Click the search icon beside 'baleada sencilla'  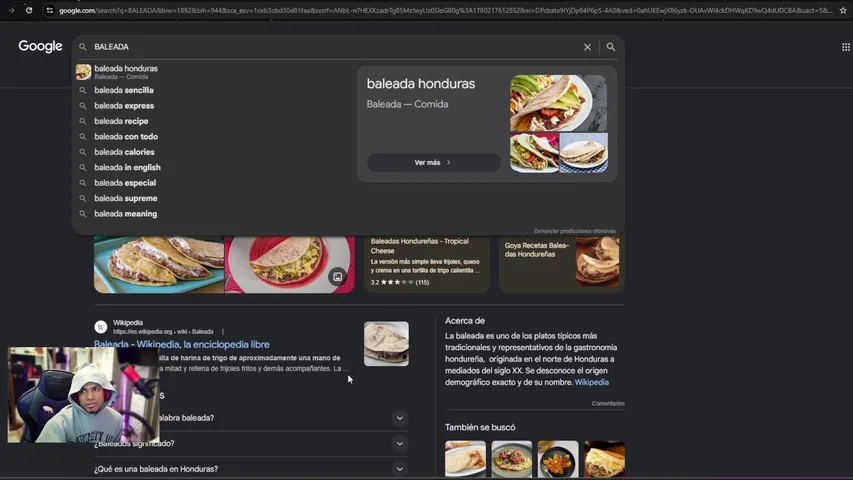[x=83, y=90]
